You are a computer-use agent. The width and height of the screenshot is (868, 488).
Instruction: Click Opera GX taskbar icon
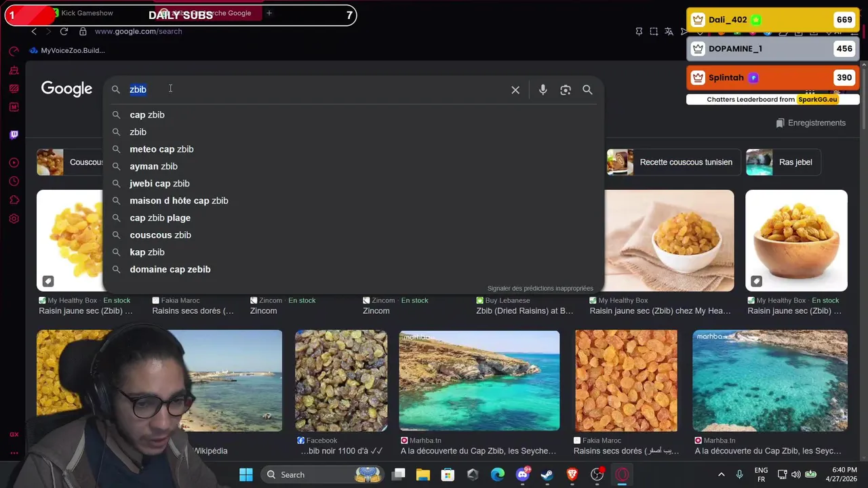(x=622, y=474)
